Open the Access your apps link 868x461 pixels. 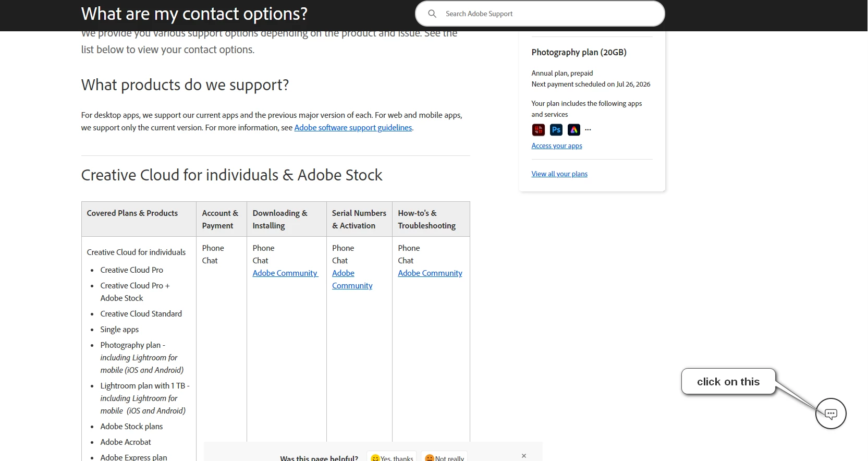coord(557,146)
